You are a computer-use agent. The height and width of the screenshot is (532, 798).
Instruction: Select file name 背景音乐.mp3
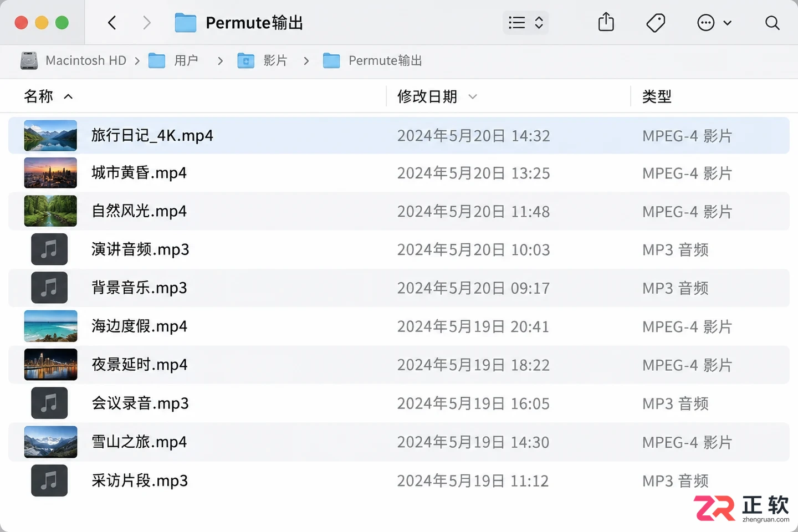click(x=139, y=288)
